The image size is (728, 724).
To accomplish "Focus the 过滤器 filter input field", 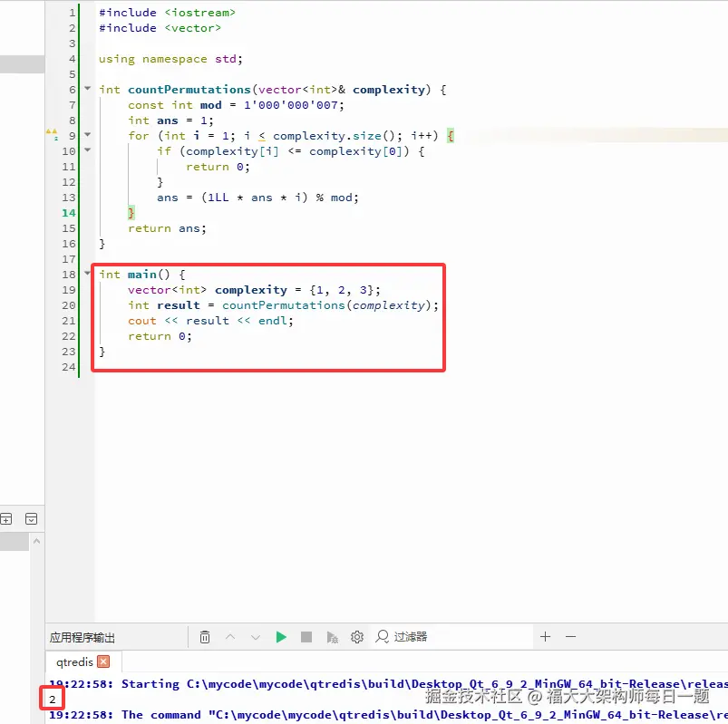I will (452, 637).
